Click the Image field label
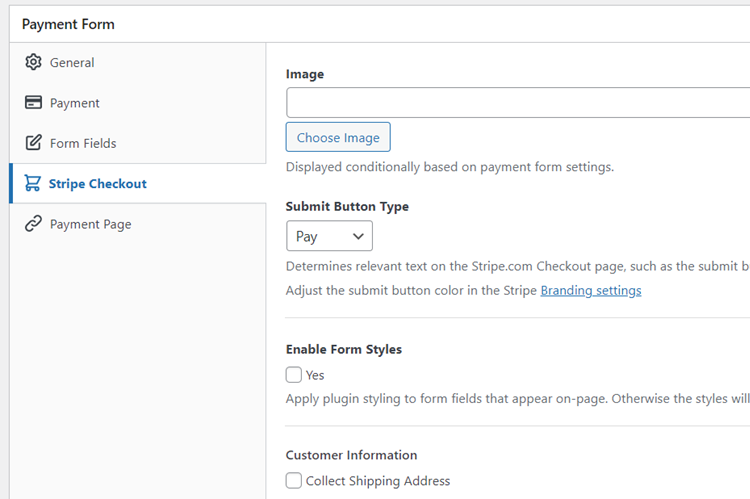This screenshot has height=499, width=750. [x=305, y=75]
